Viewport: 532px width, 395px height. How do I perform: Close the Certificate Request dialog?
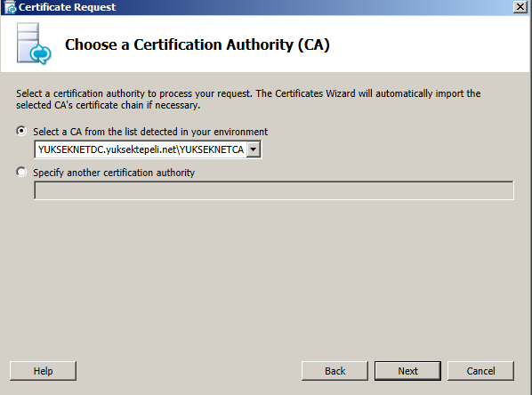[520, 7]
